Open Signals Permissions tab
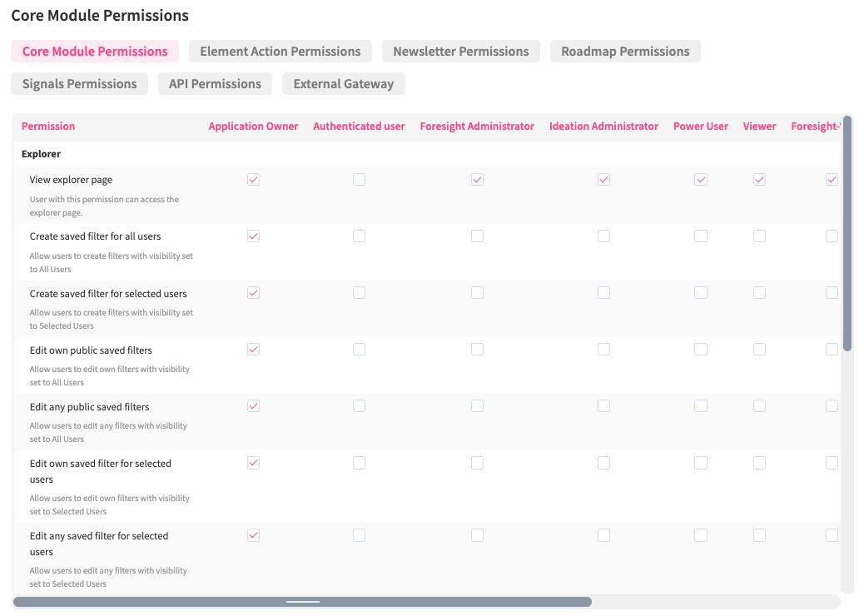The image size is (864, 616). (x=79, y=84)
